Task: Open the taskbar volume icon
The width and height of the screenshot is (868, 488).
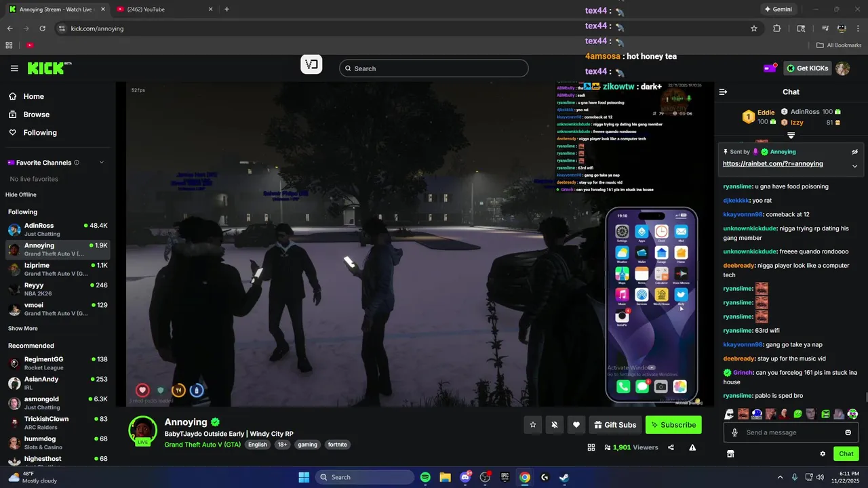Action: (818, 477)
